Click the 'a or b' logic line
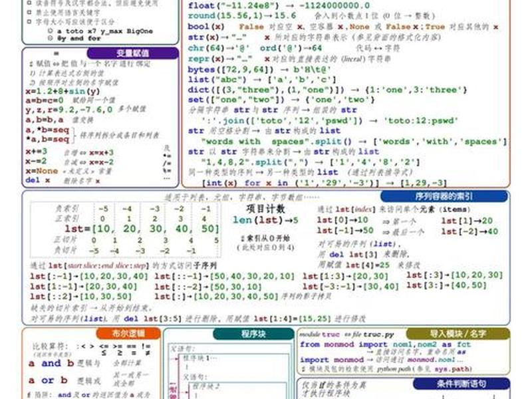 coord(48,380)
